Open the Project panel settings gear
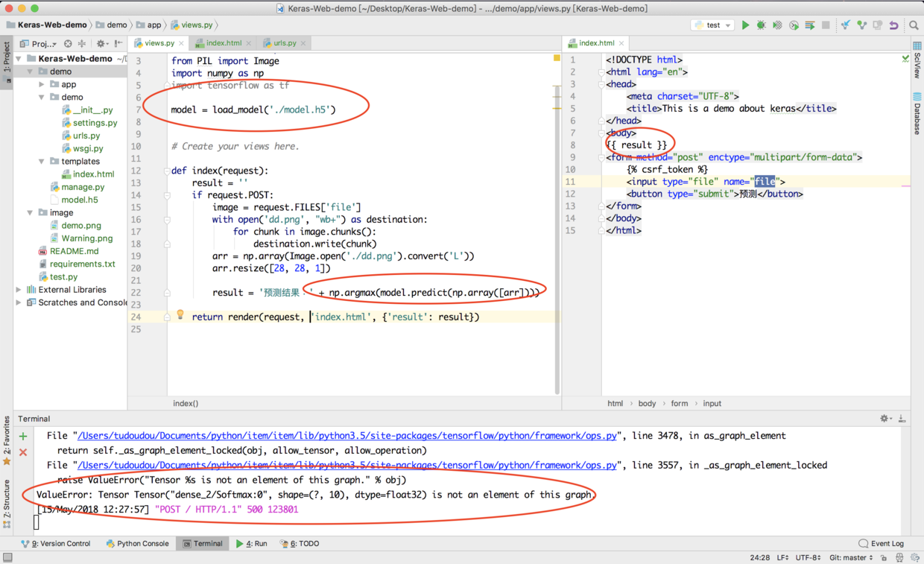Image resolution: width=924 pixels, height=564 pixels. [101, 44]
